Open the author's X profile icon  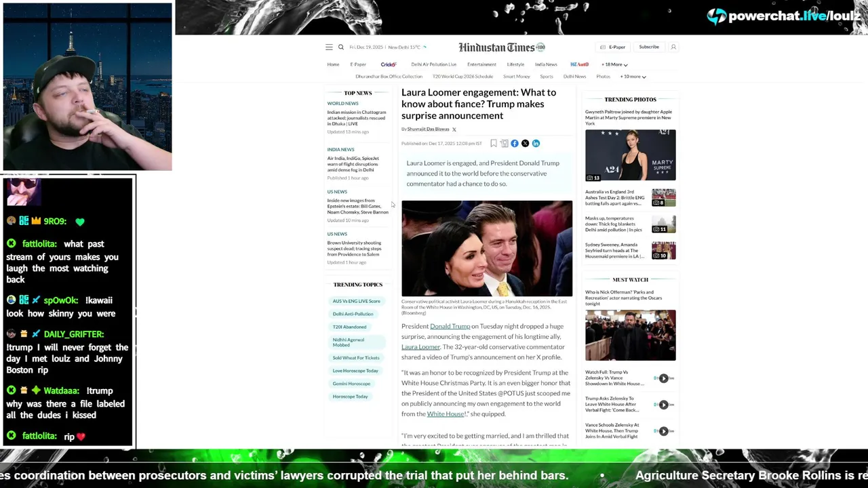click(x=454, y=129)
